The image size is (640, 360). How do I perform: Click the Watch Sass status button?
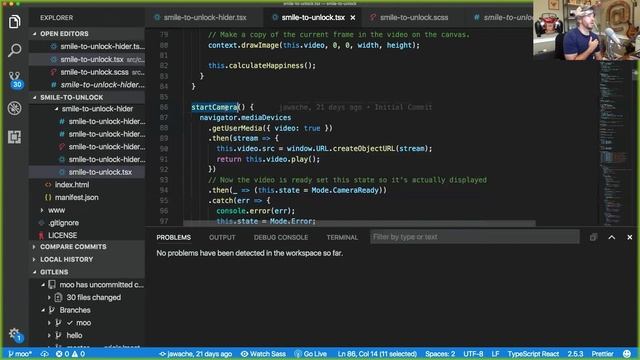coord(263,354)
